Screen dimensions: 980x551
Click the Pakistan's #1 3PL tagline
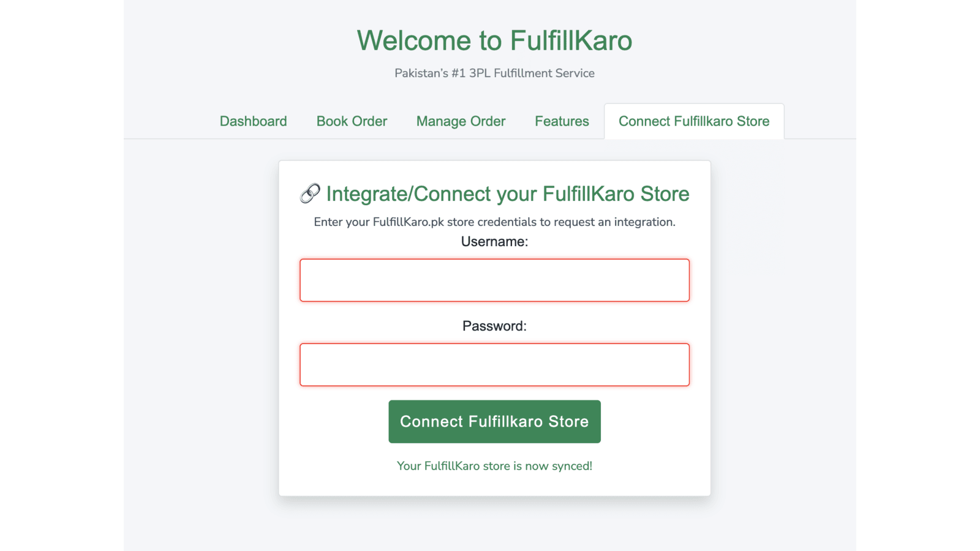click(494, 73)
